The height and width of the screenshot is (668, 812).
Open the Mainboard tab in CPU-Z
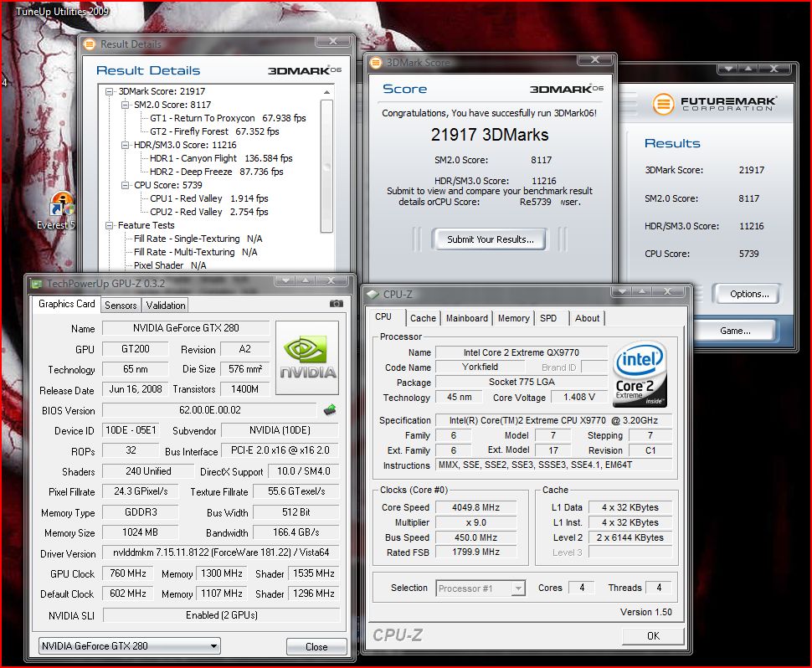467,318
